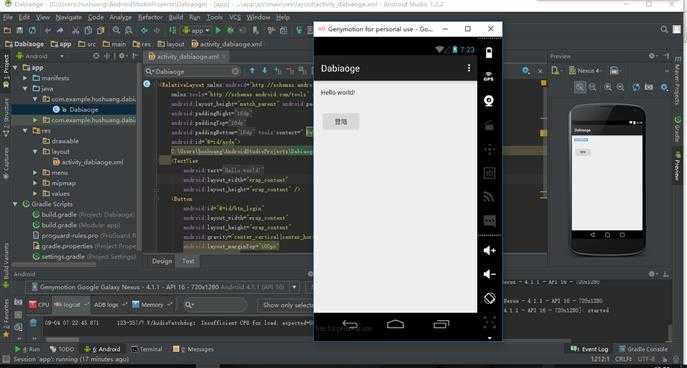This screenshot has width=687, height=368.
Task: Click the find previous occurrence up arrow
Action: click(252, 71)
